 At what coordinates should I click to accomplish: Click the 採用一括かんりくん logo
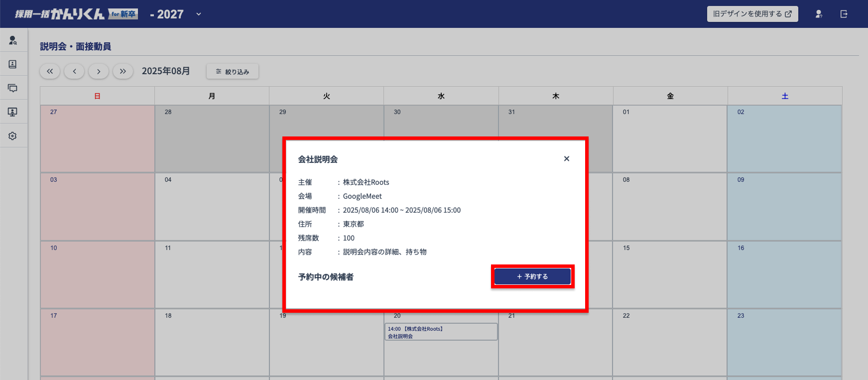coord(76,14)
